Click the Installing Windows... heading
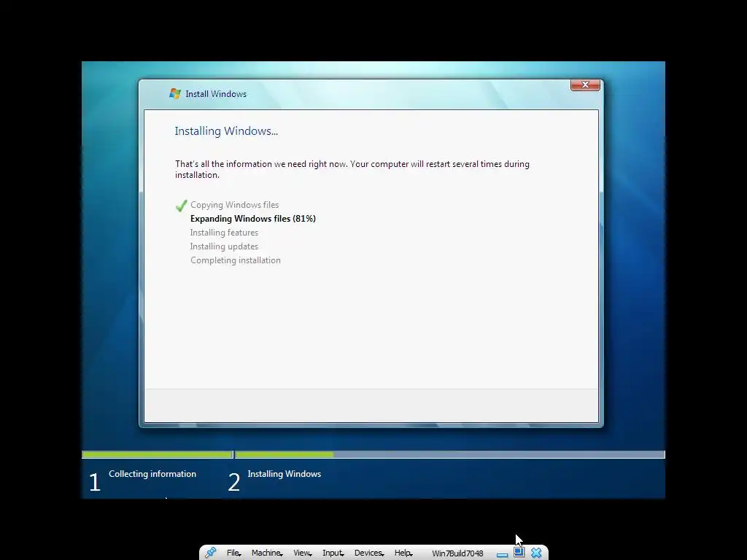Viewport: 747px width, 560px height. [x=226, y=131]
